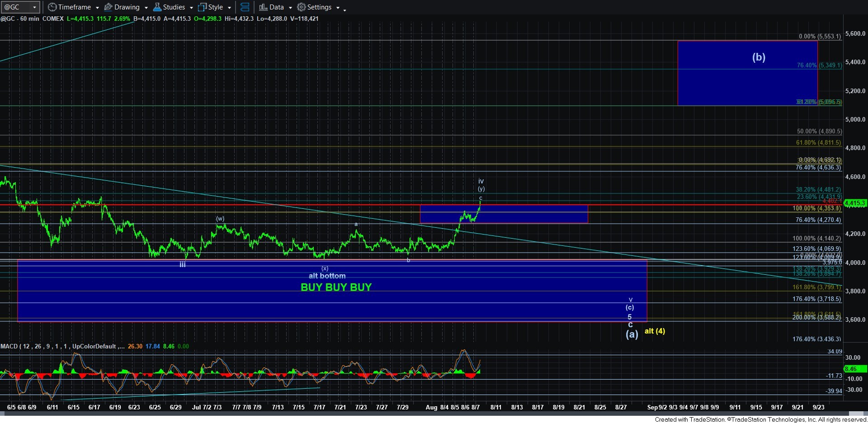868x423 pixels.
Task: Click the 9/15 date on time axis
Action: [x=756, y=407]
